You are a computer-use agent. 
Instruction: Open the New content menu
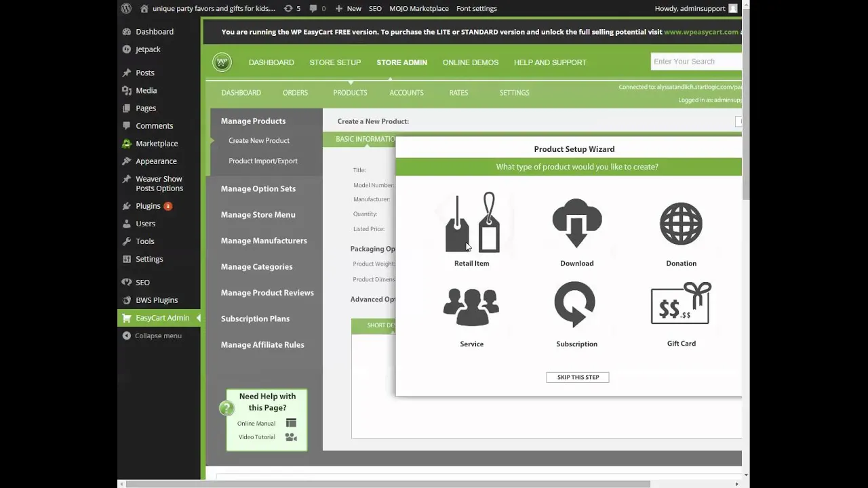click(x=349, y=8)
